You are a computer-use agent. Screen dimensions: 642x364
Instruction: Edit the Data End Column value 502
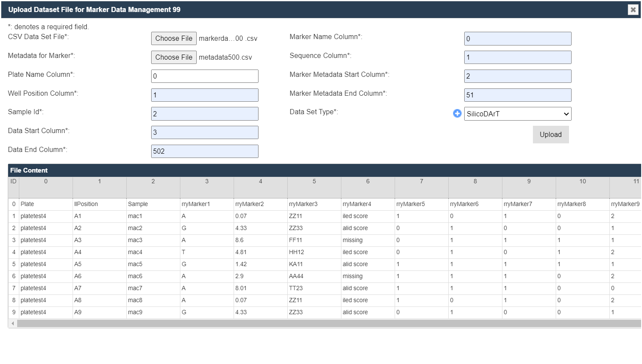(x=204, y=152)
